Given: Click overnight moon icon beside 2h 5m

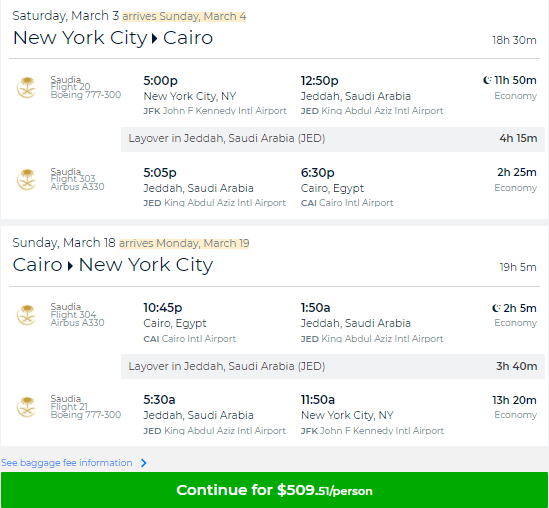Looking at the screenshot, I should (x=496, y=308).
